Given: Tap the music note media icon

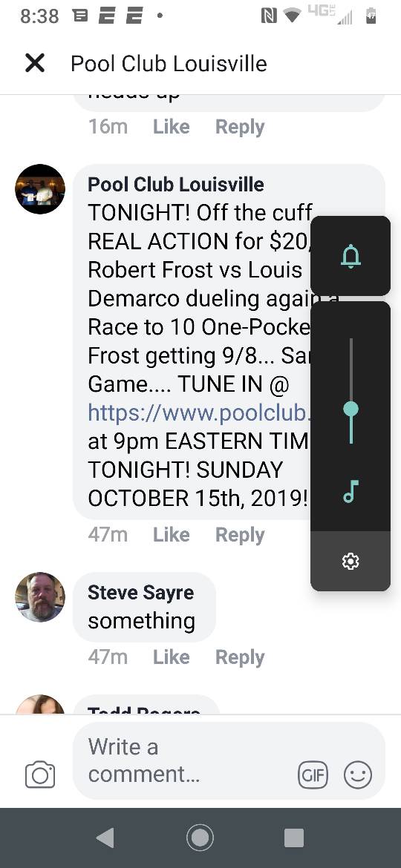Looking at the screenshot, I should pos(351,491).
